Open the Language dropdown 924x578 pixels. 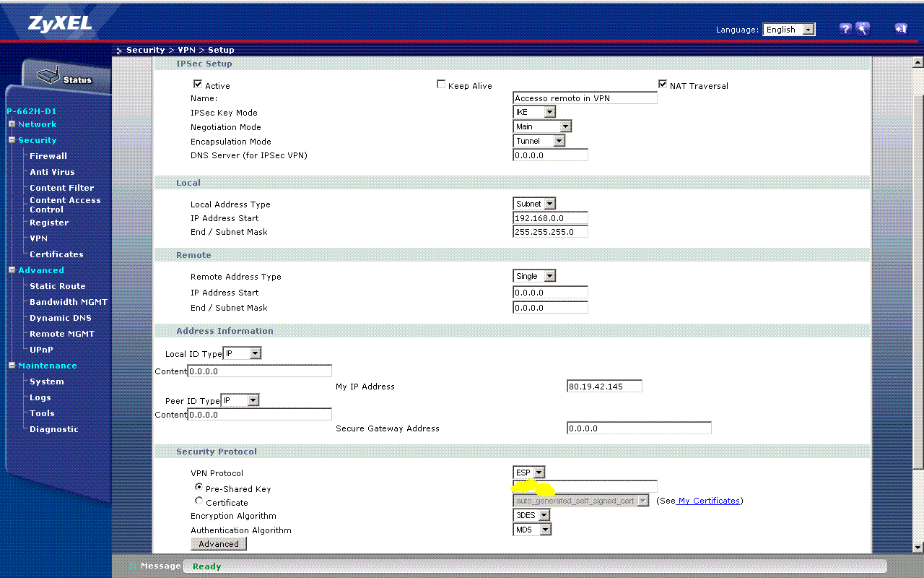point(788,30)
